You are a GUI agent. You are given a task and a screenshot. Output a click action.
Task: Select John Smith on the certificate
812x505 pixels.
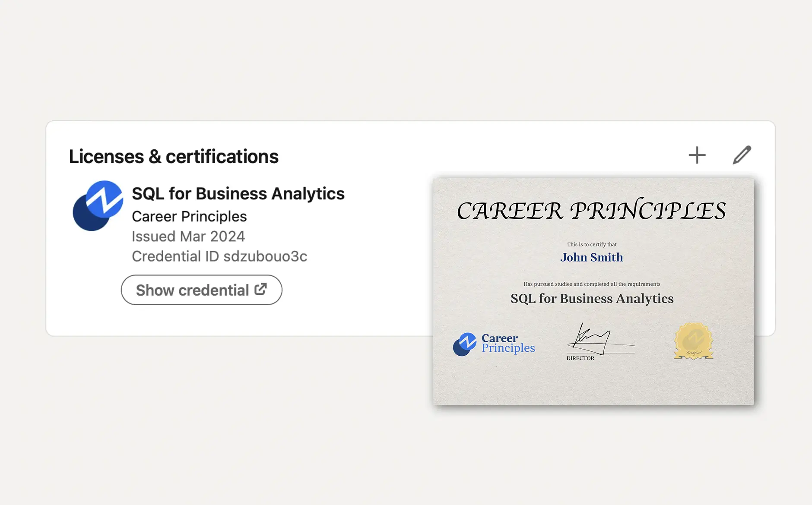[592, 257]
